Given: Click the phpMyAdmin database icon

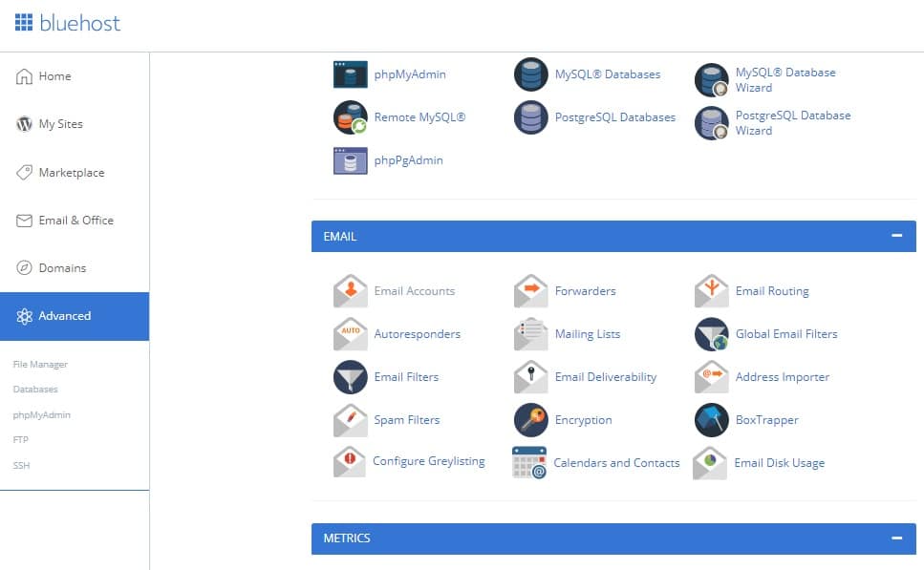Looking at the screenshot, I should click(x=350, y=74).
